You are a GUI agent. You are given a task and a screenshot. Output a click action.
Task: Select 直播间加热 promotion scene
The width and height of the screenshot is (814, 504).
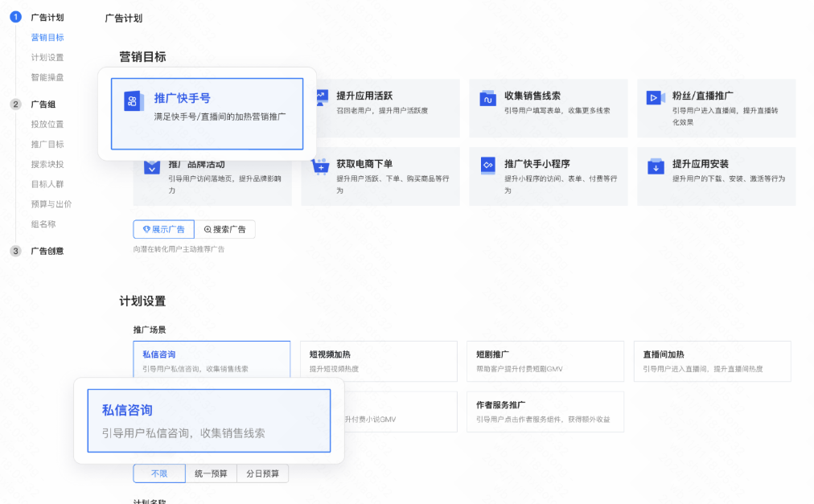713,361
